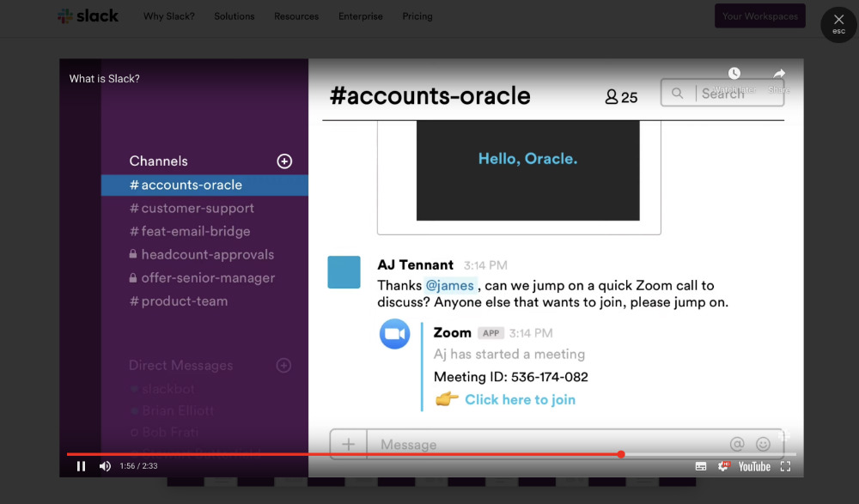Open video settings gear icon

723,466
